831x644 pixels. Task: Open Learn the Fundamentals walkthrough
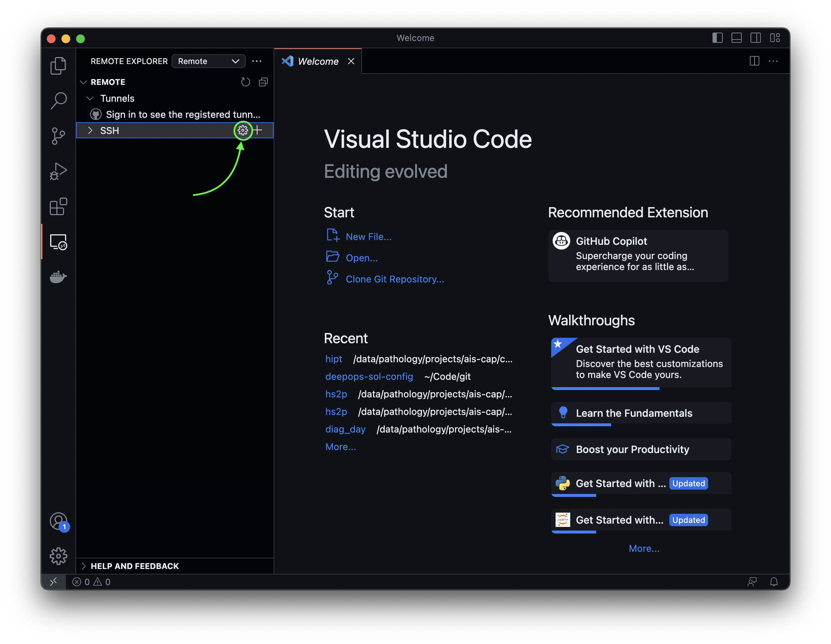point(641,413)
